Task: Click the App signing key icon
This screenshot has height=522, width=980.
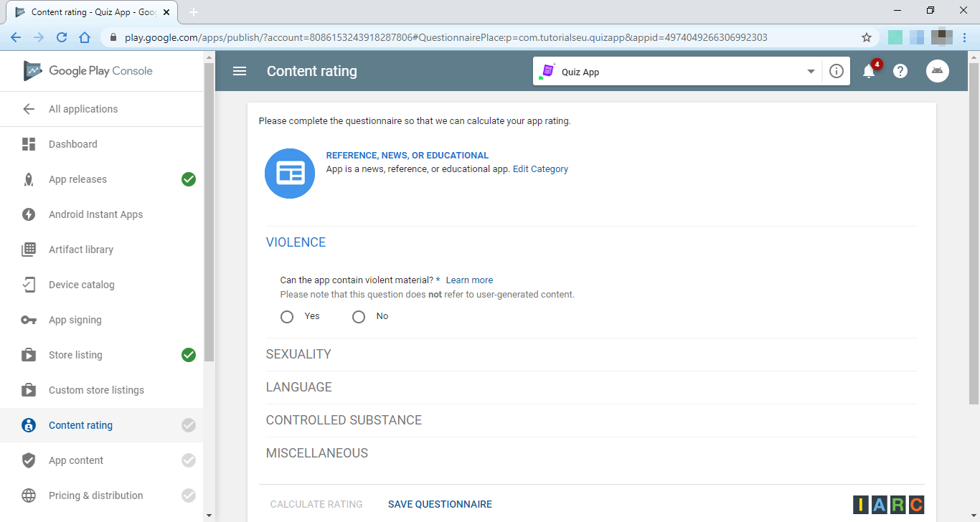Action: click(x=29, y=320)
